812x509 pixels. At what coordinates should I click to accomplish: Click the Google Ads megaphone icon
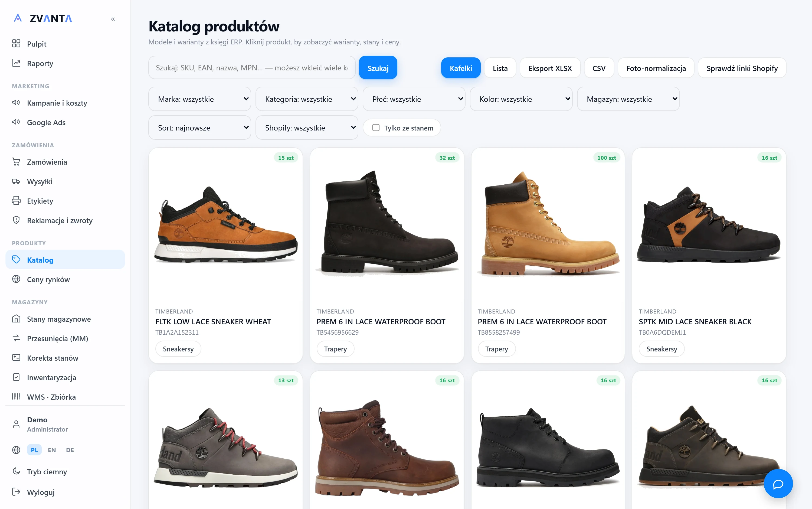(16, 122)
